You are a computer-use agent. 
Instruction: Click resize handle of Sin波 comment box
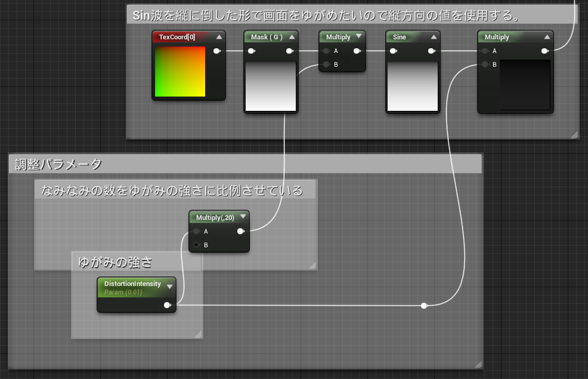(x=574, y=135)
